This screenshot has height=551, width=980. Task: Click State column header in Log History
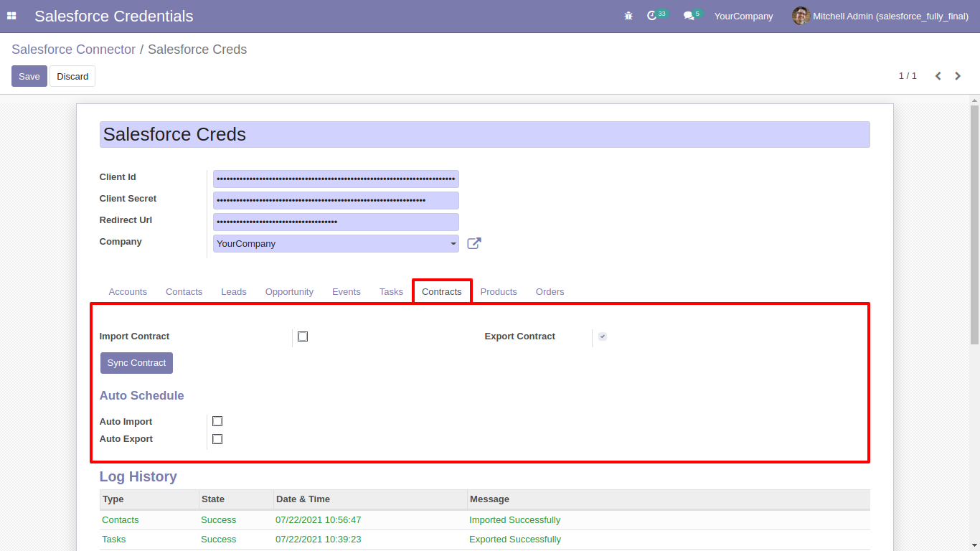coord(236,499)
